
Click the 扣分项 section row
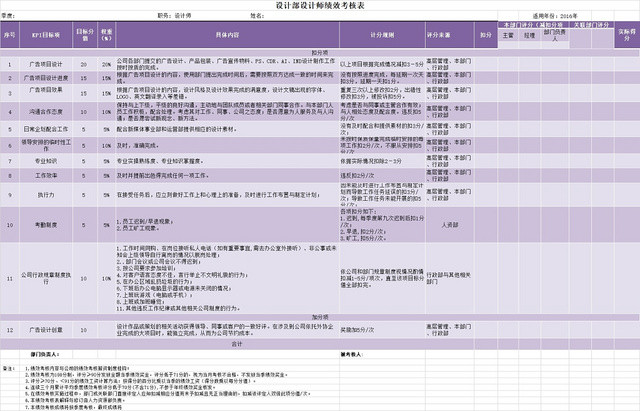click(320, 53)
